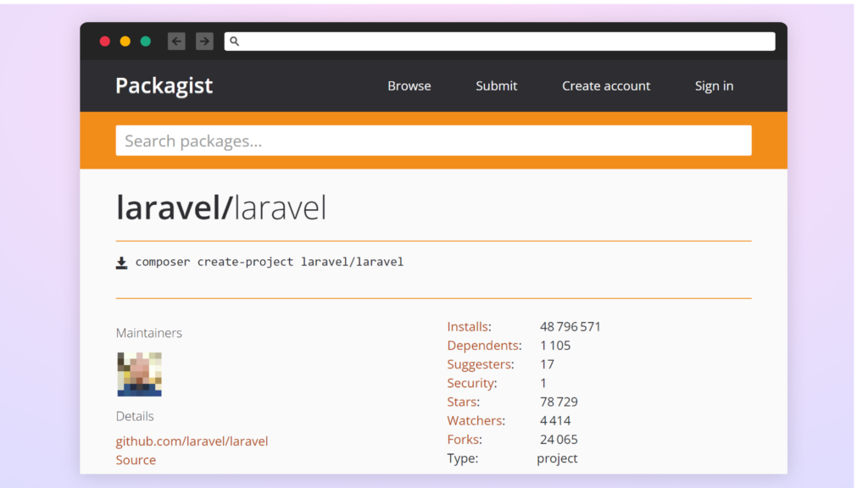Focus the Search packages field
868x488 pixels.
pyautogui.click(x=433, y=141)
